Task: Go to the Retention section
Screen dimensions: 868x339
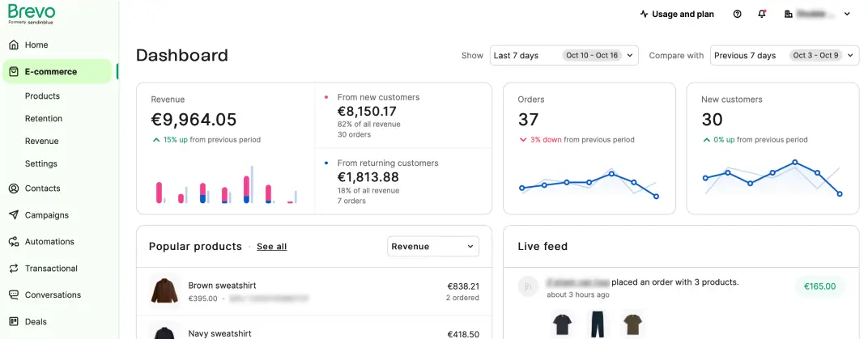Action: pos(44,119)
